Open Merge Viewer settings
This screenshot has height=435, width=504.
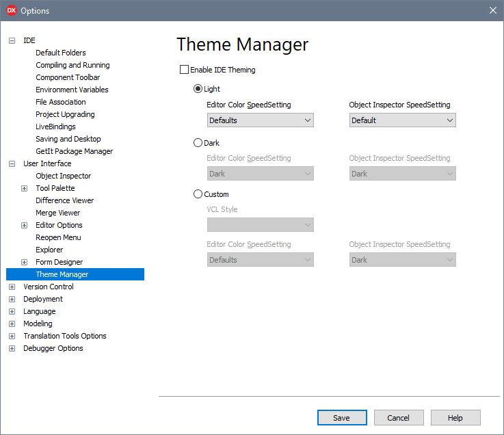(x=58, y=213)
